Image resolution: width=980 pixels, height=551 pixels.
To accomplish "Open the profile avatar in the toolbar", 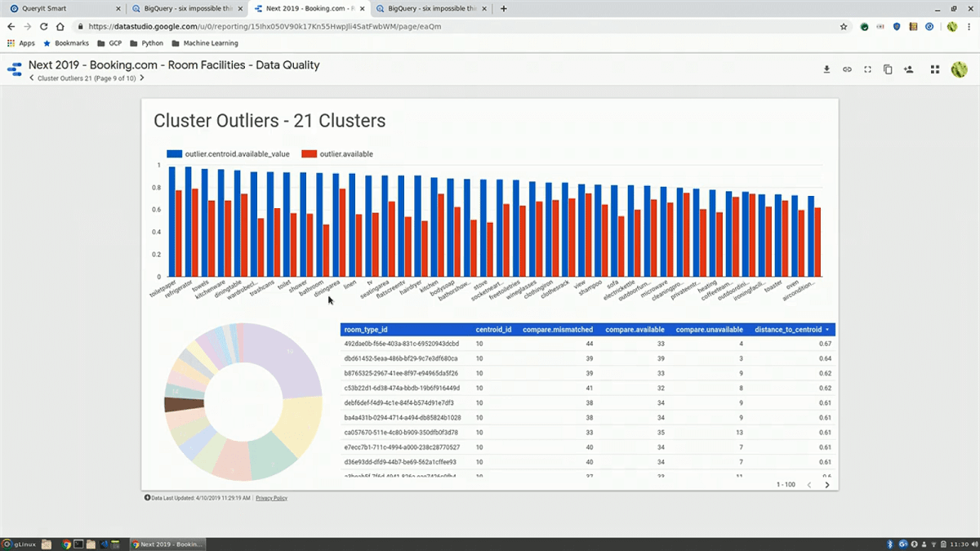I will 959,69.
